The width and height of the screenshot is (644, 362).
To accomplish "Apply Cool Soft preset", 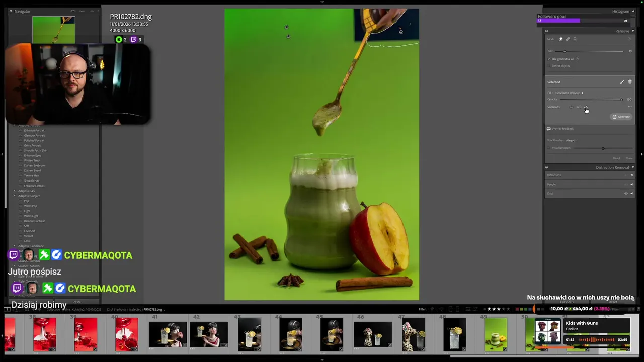I will click(30, 231).
